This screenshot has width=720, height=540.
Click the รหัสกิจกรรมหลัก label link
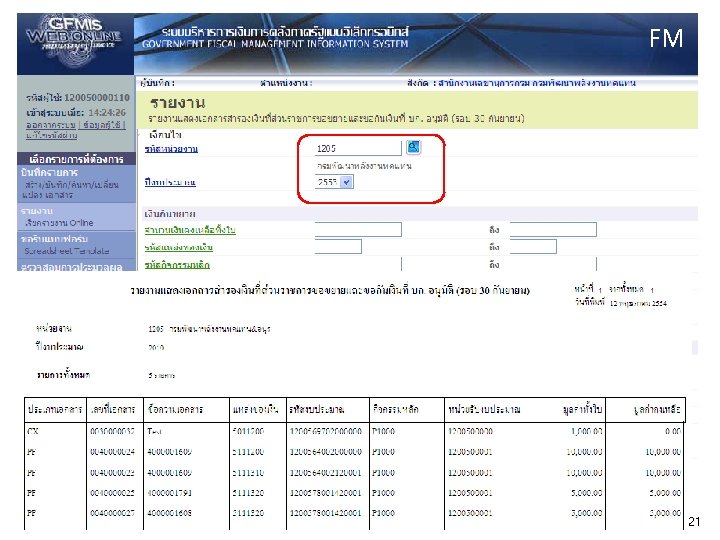[177, 265]
